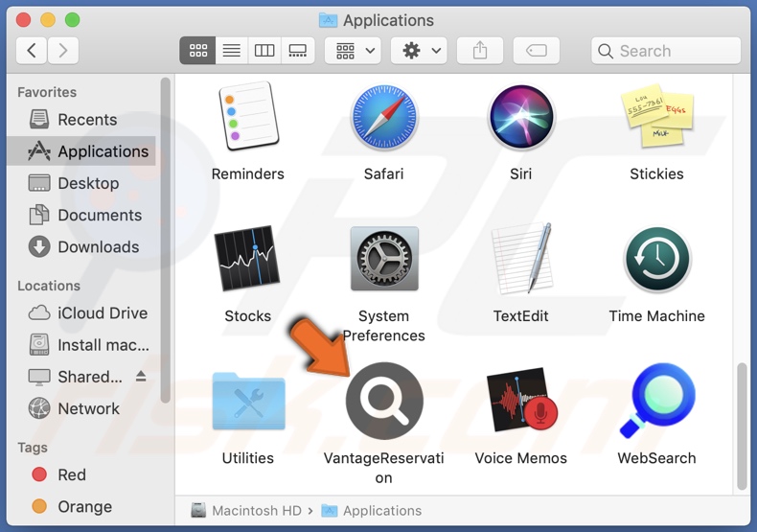Viewport: 757px width, 532px height.
Task: Click the Edit Tags toolbar button
Action: pyautogui.click(x=537, y=50)
